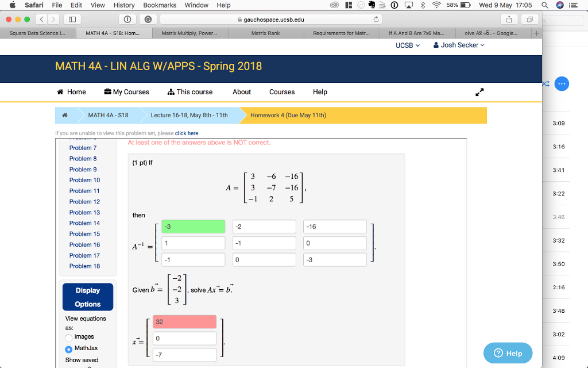Click the green -3 answer field
The width and height of the screenshot is (588, 368).
(x=193, y=226)
